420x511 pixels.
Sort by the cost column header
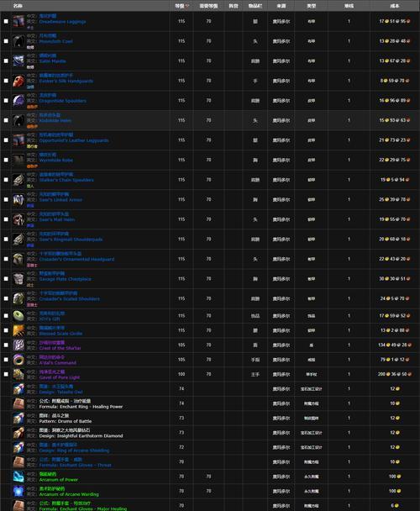click(395, 6)
